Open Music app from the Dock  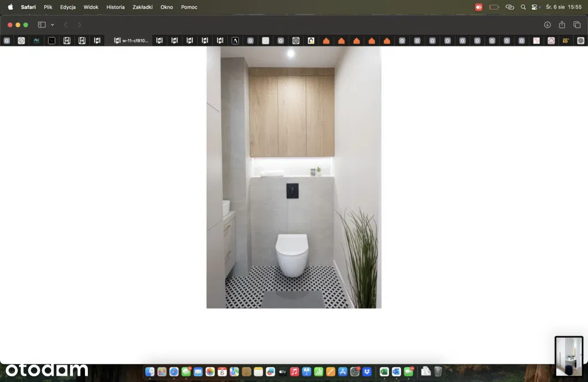click(295, 372)
